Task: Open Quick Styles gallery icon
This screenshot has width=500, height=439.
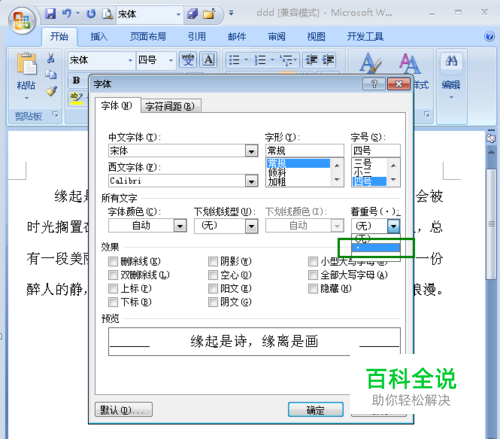Action: [370, 63]
